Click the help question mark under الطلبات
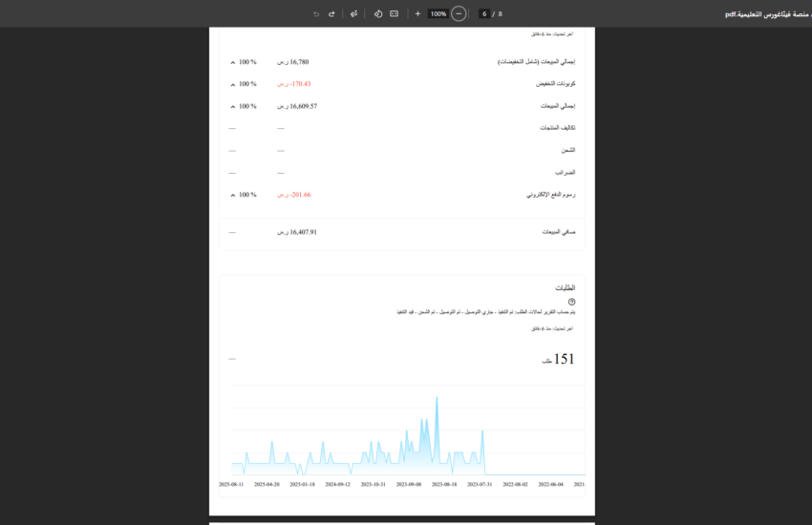 coord(571,302)
